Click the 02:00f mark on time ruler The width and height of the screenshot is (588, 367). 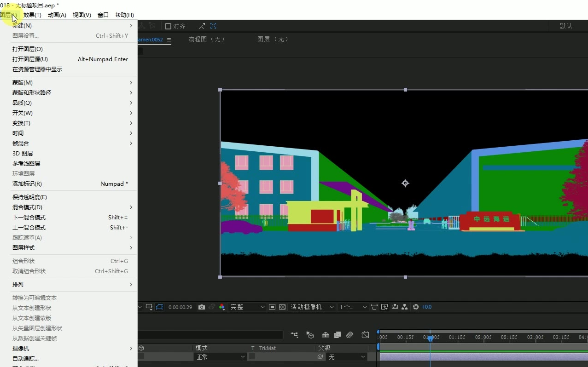483,338
